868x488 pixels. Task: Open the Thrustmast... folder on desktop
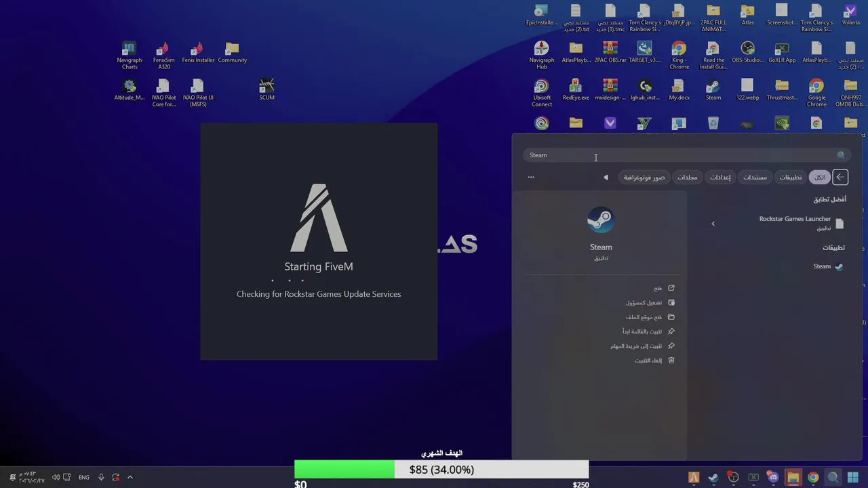click(782, 90)
